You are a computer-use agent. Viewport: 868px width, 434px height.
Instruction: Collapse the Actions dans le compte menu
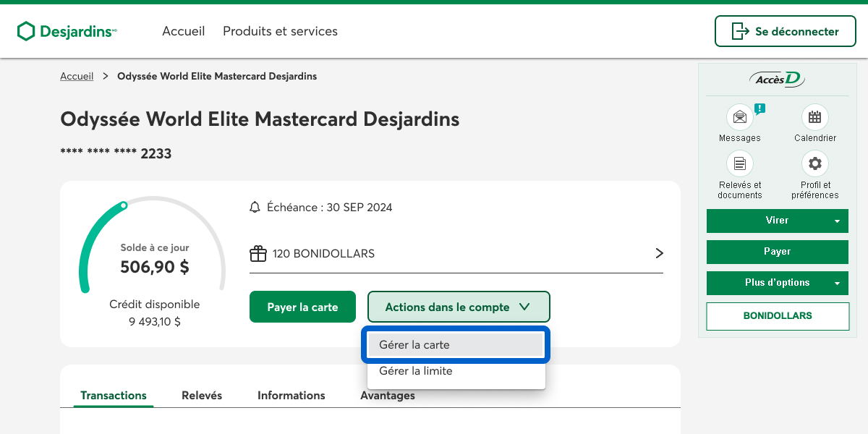[459, 307]
